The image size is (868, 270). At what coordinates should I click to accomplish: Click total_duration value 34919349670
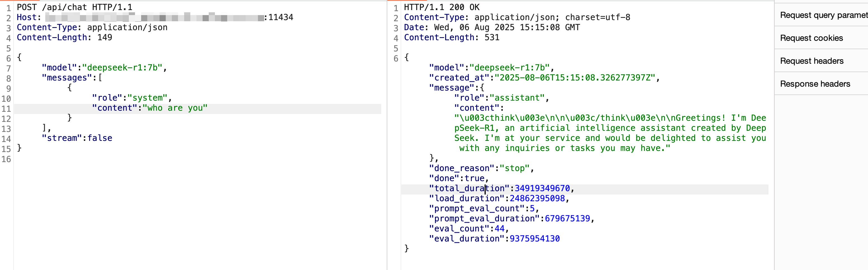[542, 188]
